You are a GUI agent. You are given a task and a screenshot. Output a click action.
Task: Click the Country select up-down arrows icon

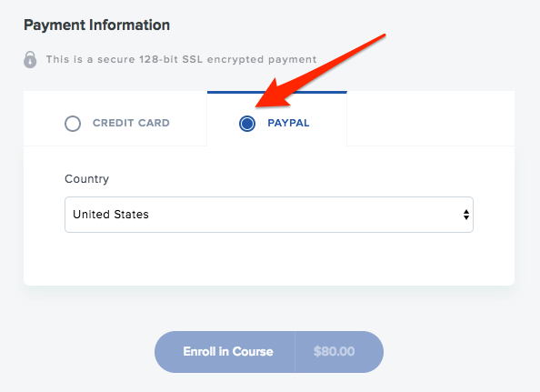point(466,215)
